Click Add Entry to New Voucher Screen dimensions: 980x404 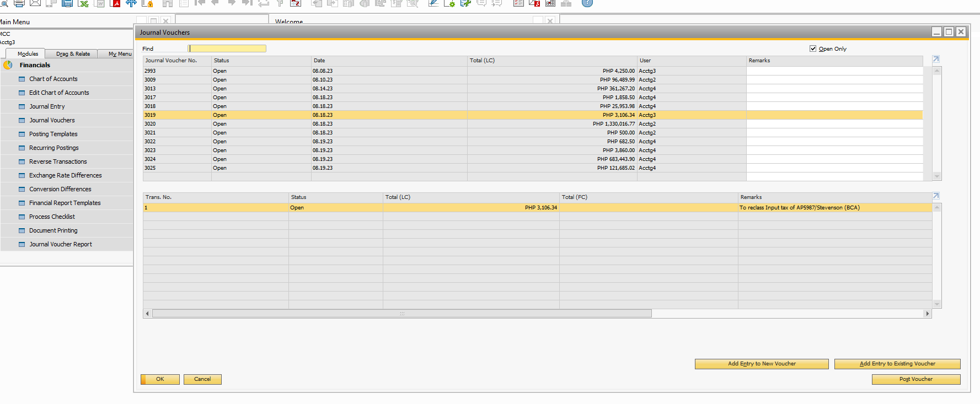tap(762, 364)
